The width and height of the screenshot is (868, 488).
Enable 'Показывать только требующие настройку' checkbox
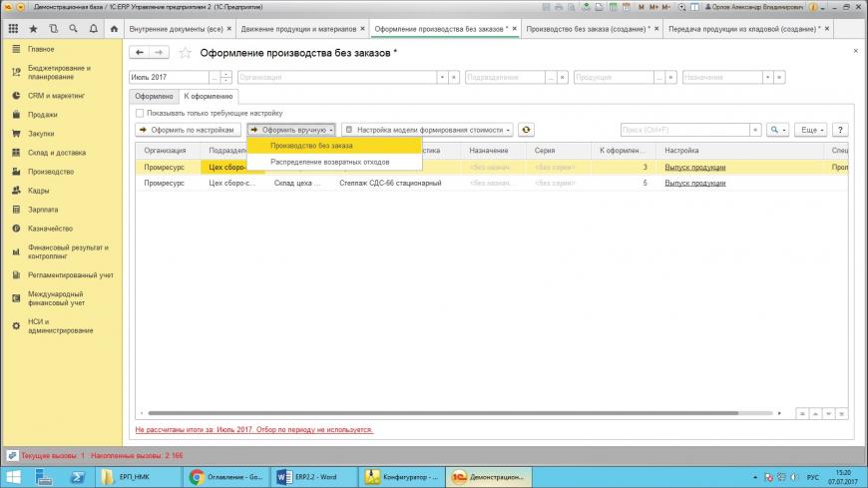coord(140,113)
